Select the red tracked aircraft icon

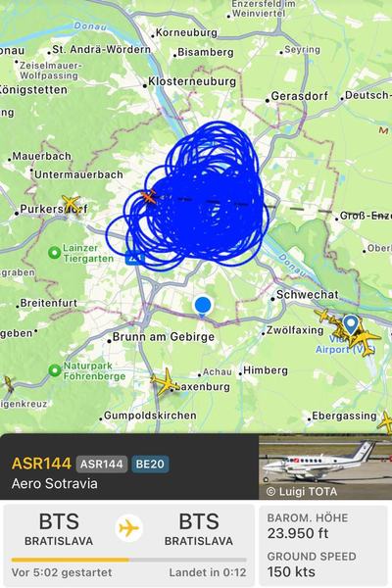pyautogui.click(x=149, y=197)
